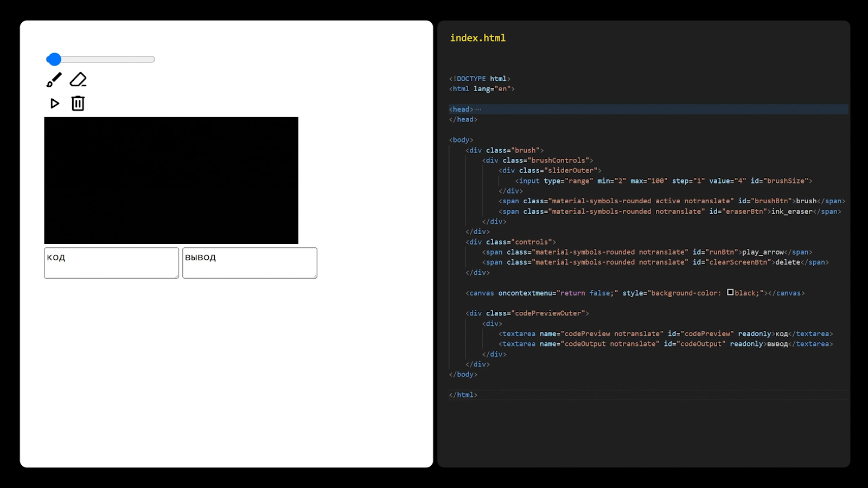Click inside the black drawing canvas
868x488 pixels.
tap(171, 181)
